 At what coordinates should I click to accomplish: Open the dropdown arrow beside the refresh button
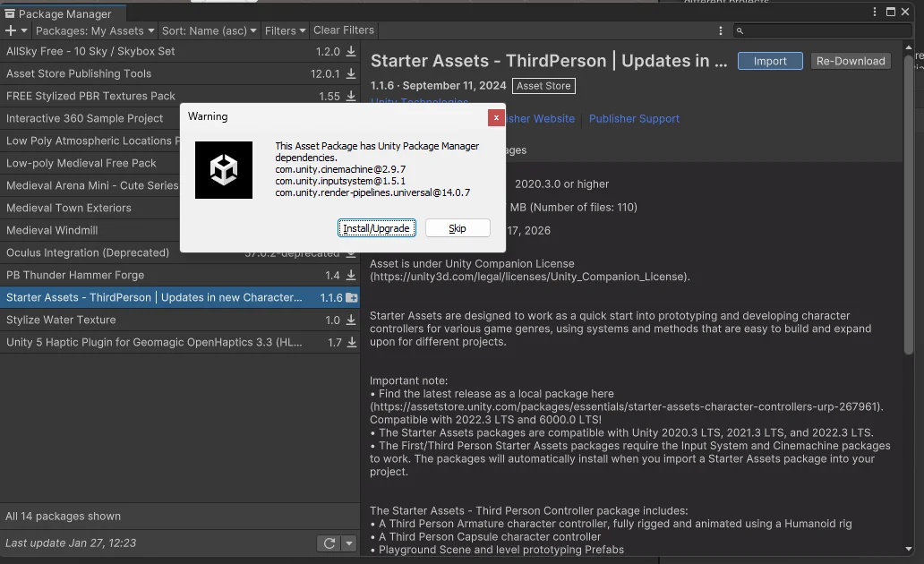349,543
